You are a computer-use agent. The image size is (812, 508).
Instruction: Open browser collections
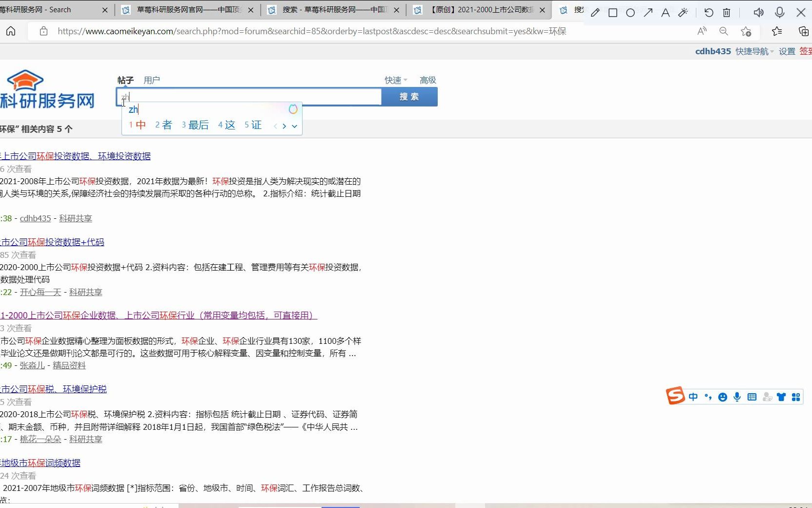(x=803, y=31)
